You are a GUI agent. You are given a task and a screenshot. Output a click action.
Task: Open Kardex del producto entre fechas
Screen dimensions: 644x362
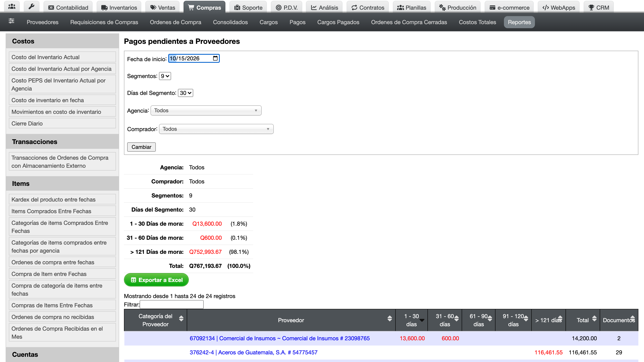click(62, 199)
